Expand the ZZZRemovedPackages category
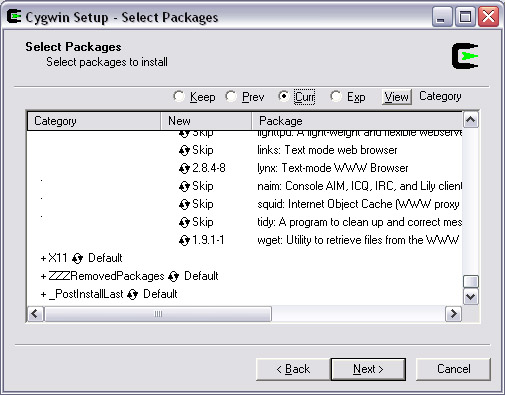The width and height of the screenshot is (505, 395). [43, 277]
